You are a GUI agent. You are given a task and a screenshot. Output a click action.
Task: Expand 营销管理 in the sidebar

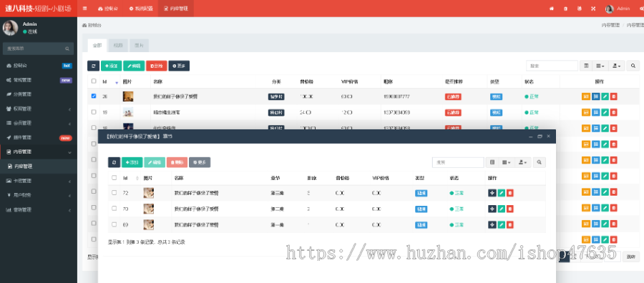tap(39, 209)
